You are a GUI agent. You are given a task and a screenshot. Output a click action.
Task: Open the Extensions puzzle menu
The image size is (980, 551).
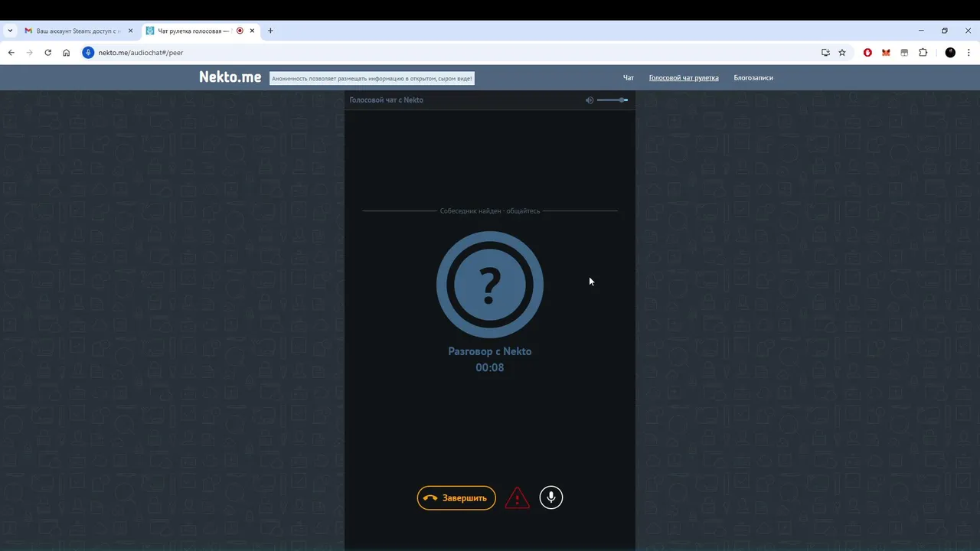[923, 53]
